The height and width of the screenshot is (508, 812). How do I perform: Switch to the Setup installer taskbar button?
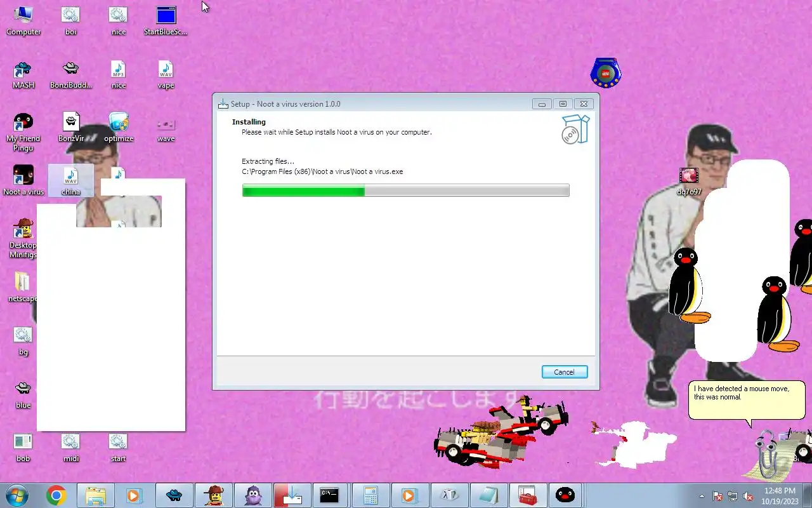(292, 495)
